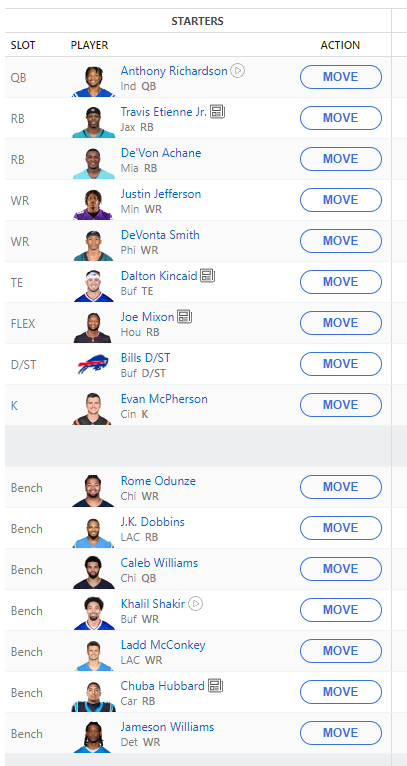Move Rome Odunze off the bench
This screenshot has height=766, width=407.
pos(341,487)
